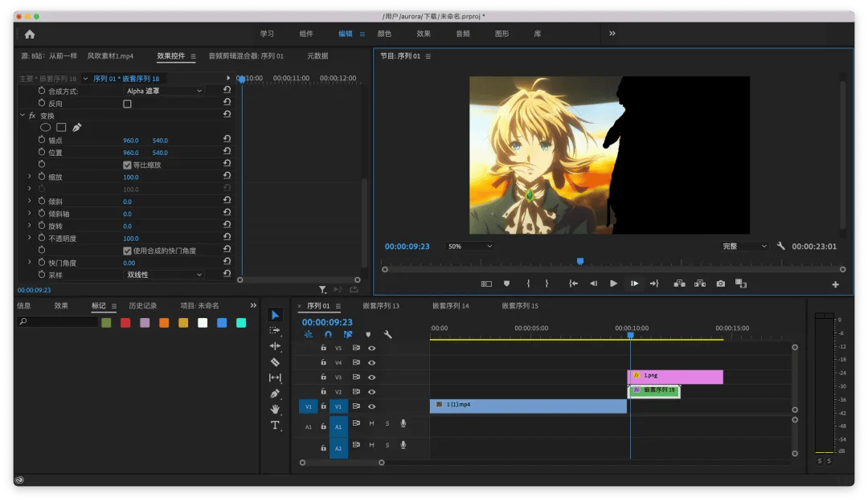
Task: Step forward one frame
Action: [x=634, y=284]
